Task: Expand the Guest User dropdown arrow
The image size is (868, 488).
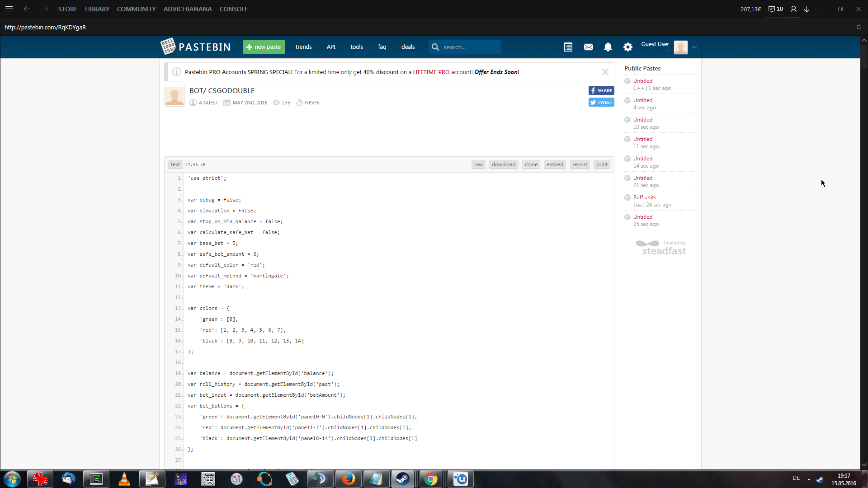Action: point(694,47)
